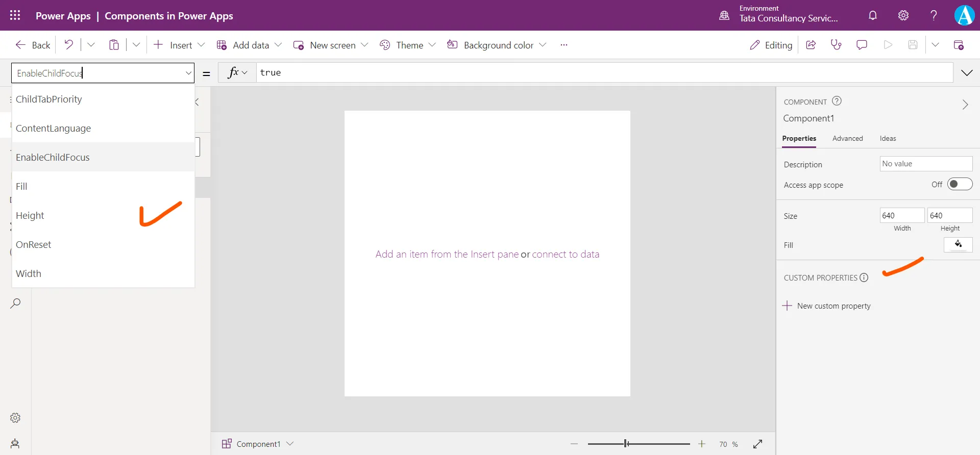Click the fit to window expand icon

coord(758,444)
